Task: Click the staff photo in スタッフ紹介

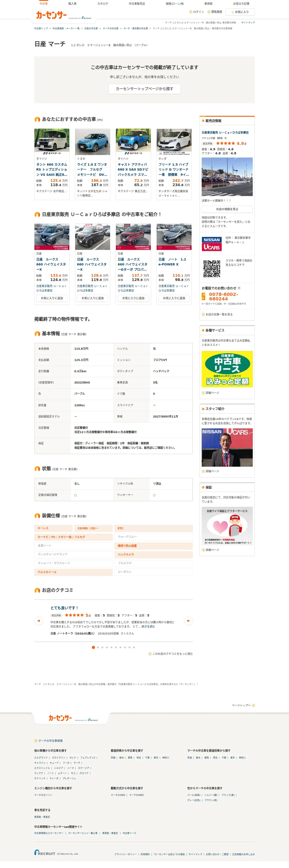Action: pos(227,448)
